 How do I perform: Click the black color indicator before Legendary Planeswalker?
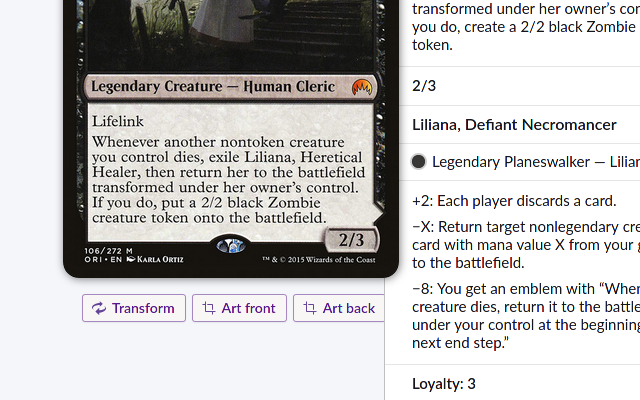[418, 162]
